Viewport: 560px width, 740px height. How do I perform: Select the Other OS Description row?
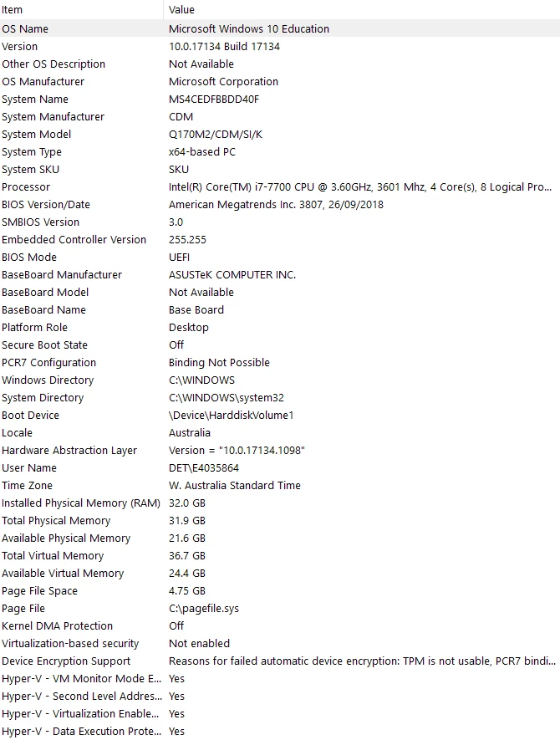(x=280, y=64)
